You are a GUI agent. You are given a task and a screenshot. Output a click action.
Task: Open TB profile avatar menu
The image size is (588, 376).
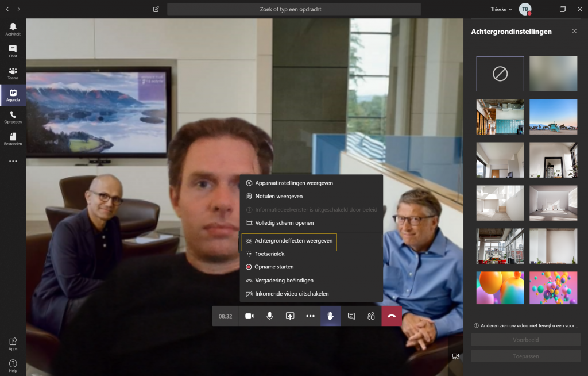click(525, 9)
